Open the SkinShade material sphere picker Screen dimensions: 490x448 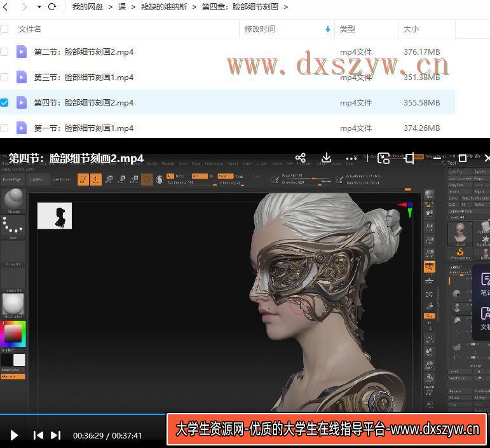(x=13, y=306)
